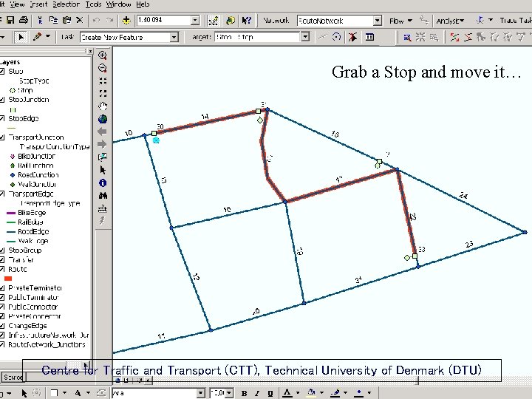Screen dimensions: 532x399
Task: Toggle the ChangeEdge layer checkbox
Action: pyautogui.click(x=2, y=326)
